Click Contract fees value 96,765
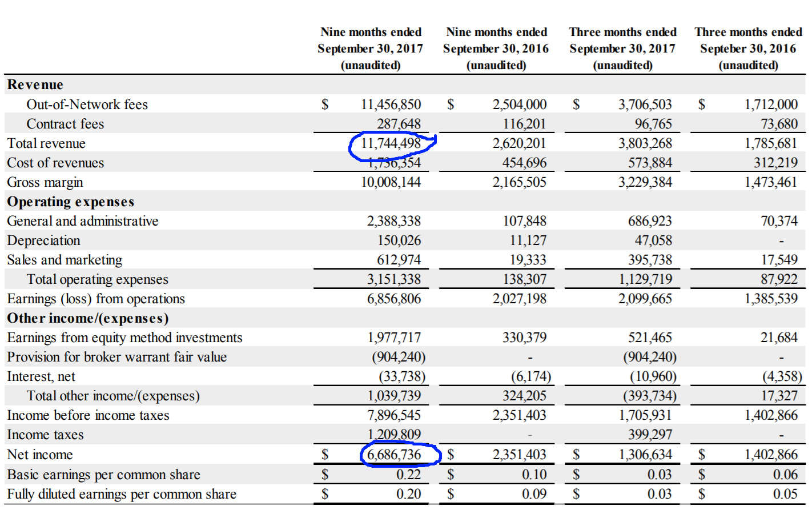Image resolution: width=812 pixels, height=514 pixels. [x=653, y=124]
